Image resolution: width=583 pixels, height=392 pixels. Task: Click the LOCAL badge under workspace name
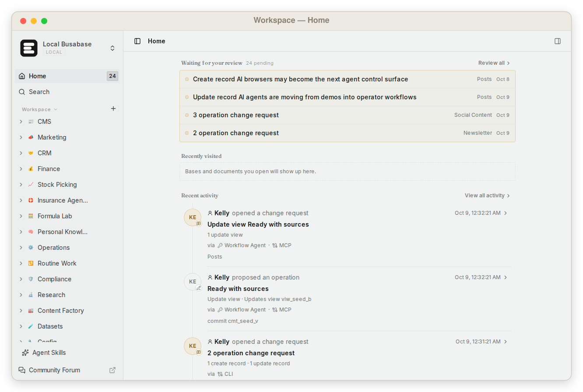coord(54,52)
